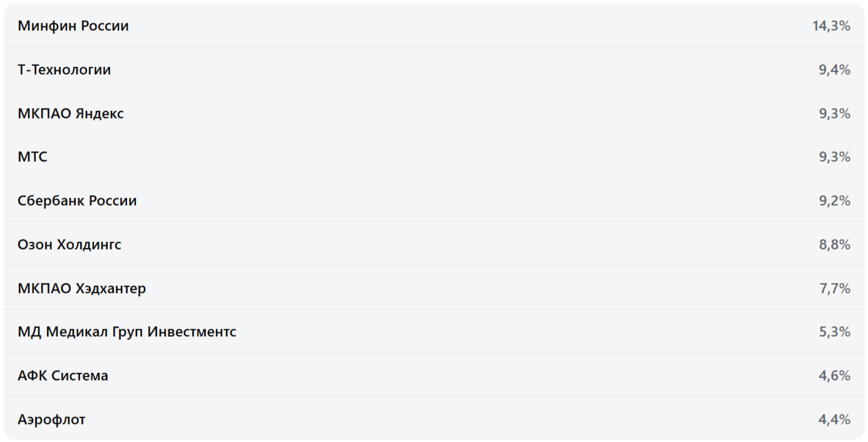Select the Т-Технологии holding name

pos(65,70)
